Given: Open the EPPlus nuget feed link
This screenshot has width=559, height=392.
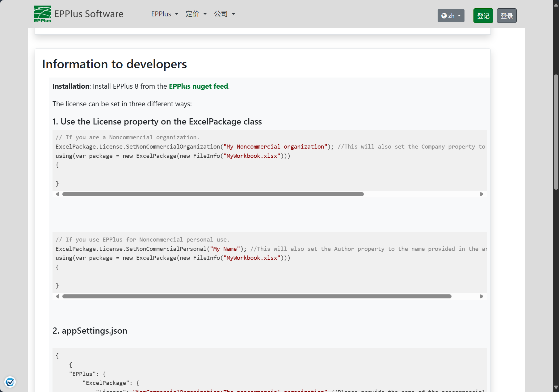Looking at the screenshot, I should [x=198, y=86].
